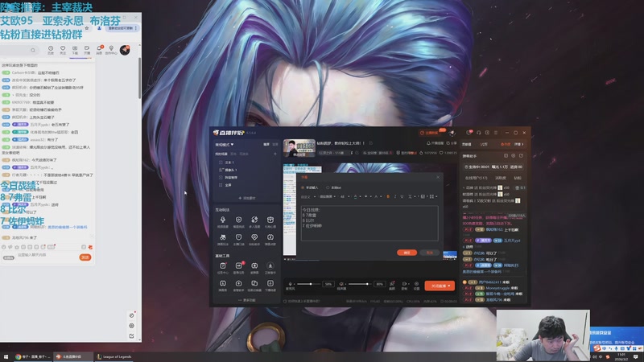Screen dimensions: 644x362
Task: Open the settings gear beside the stop live button
Action: click(x=416, y=284)
